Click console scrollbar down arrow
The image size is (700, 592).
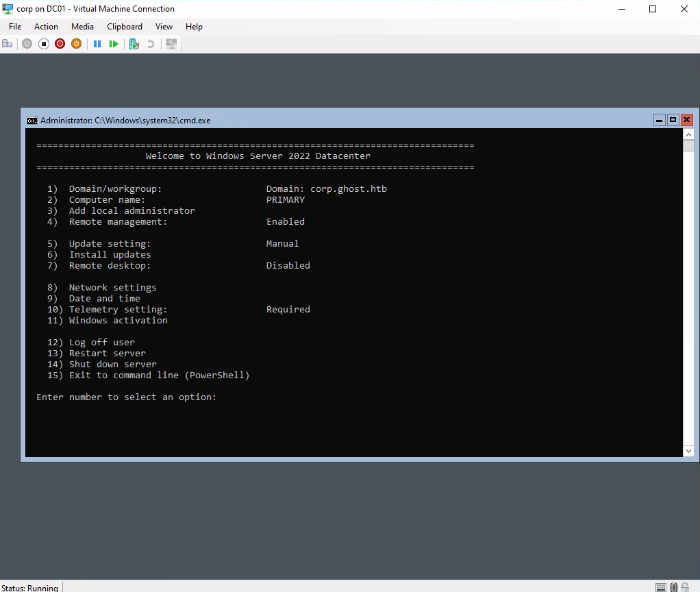pyautogui.click(x=688, y=451)
